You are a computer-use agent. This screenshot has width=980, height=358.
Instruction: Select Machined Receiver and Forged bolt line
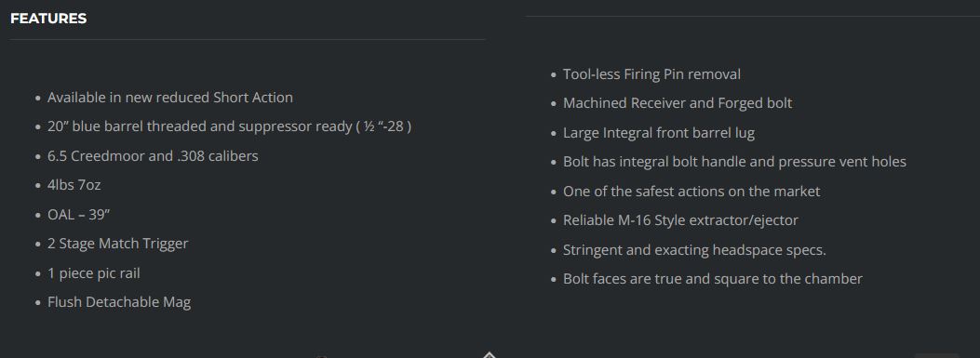click(x=678, y=103)
